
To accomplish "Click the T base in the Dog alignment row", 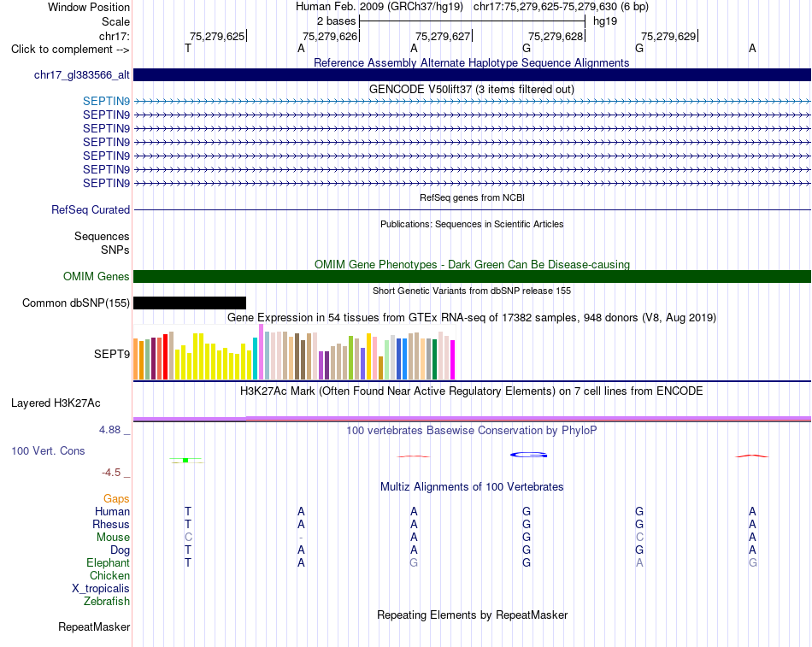I will [x=188, y=550].
